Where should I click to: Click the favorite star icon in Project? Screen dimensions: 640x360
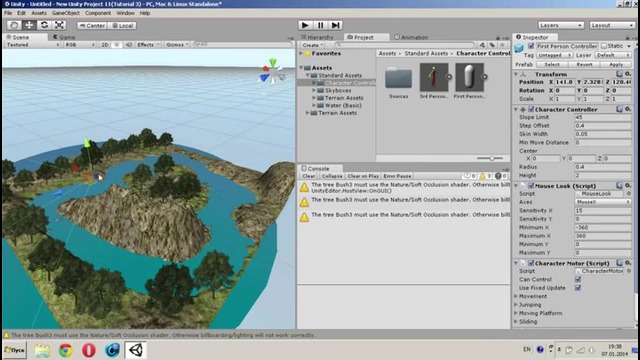[x=502, y=45]
